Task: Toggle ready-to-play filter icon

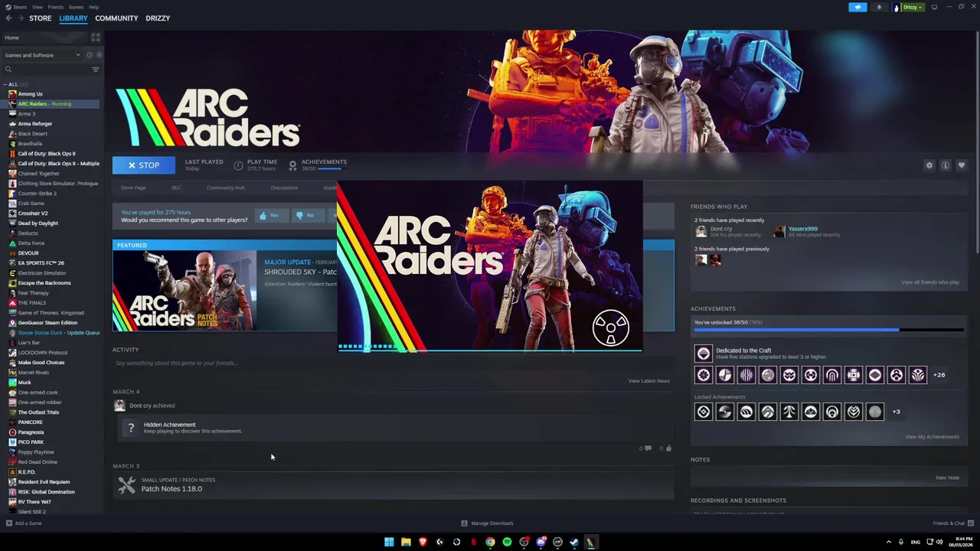Action: coord(99,55)
